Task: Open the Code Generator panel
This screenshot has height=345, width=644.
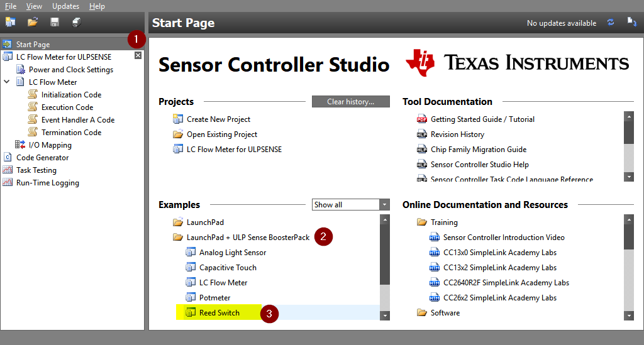Action: coord(42,158)
